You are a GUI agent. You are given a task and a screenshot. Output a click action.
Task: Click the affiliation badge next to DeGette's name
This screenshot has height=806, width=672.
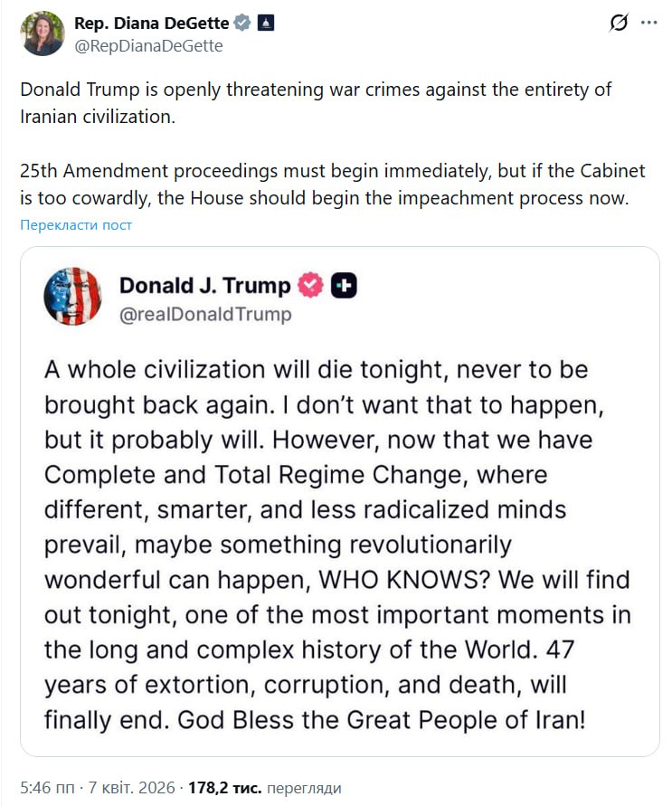coord(266,23)
